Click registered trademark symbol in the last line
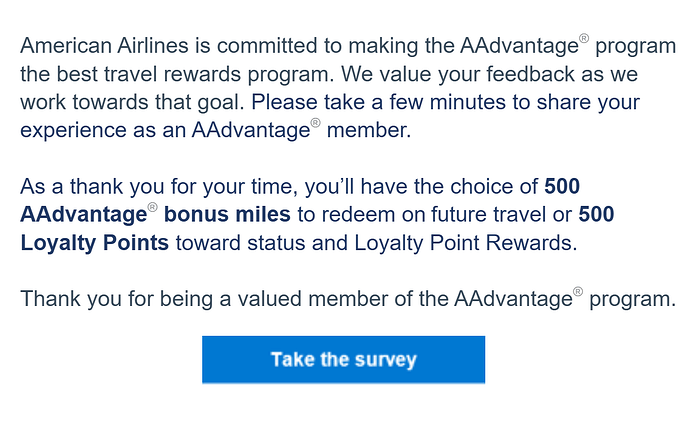This screenshot has width=690, height=422. point(578,293)
